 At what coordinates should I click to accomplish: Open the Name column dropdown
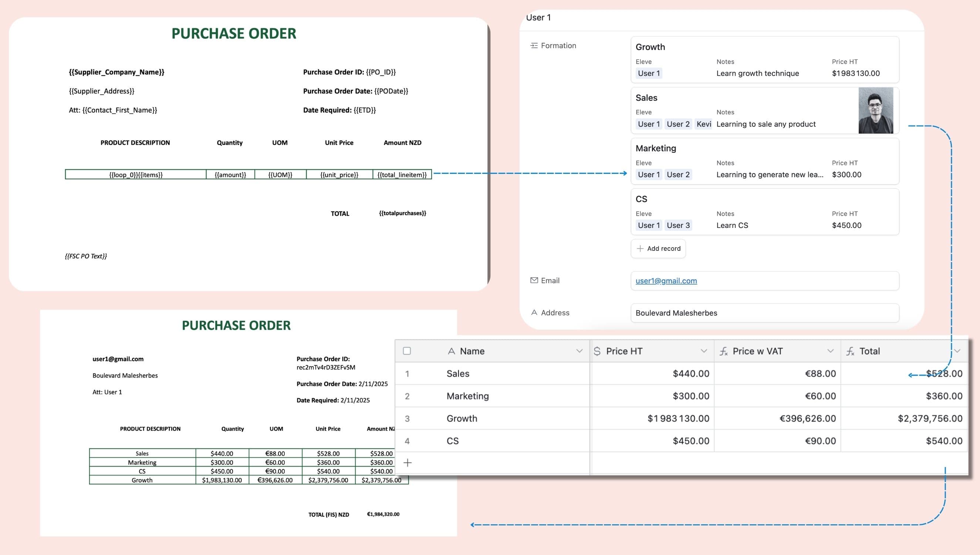point(579,351)
